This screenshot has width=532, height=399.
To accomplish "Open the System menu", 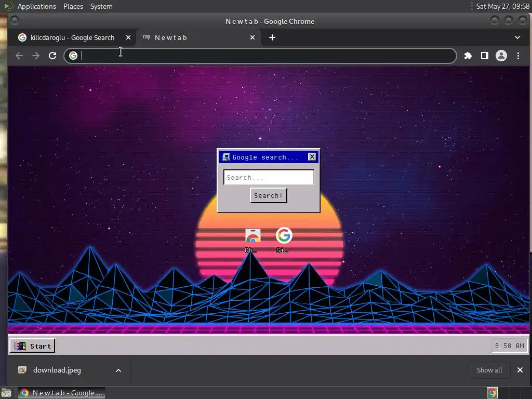I will pyautogui.click(x=101, y=6).
